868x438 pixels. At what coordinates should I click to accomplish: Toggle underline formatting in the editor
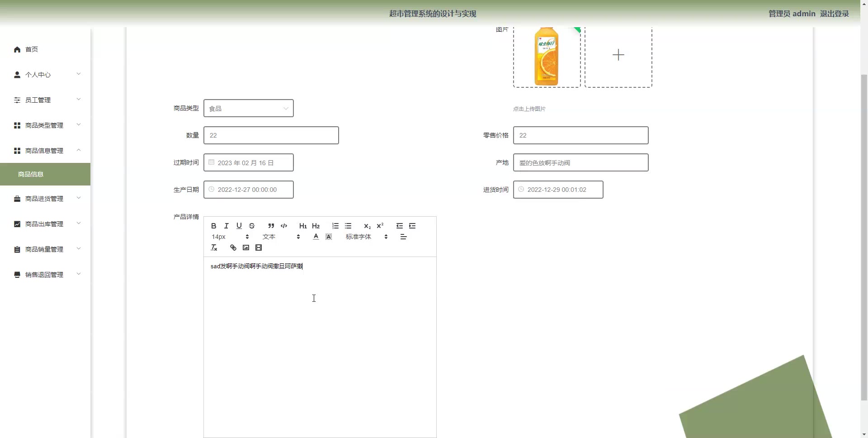(x=239, y=226)
